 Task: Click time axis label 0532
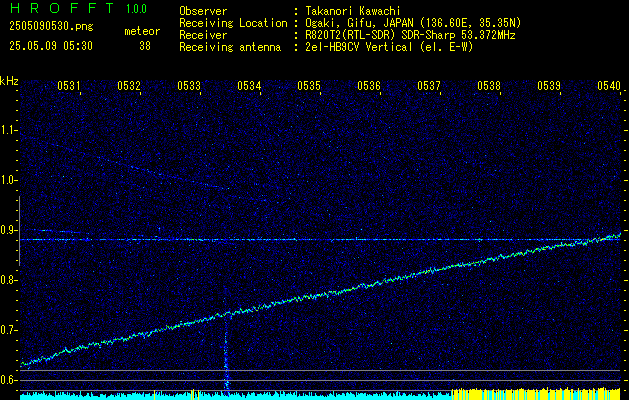(x=129, y=85)
